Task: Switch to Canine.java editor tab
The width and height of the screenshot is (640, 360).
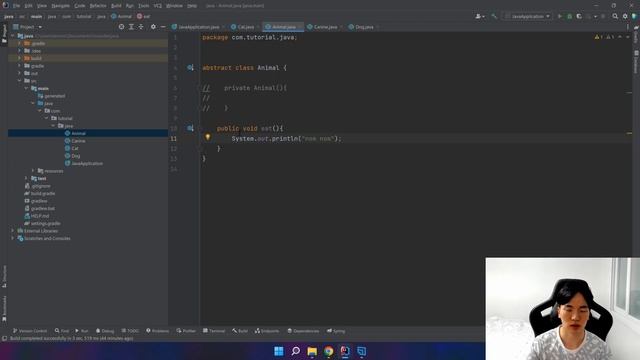Action: pyautogui.click(x=325, y=27)
